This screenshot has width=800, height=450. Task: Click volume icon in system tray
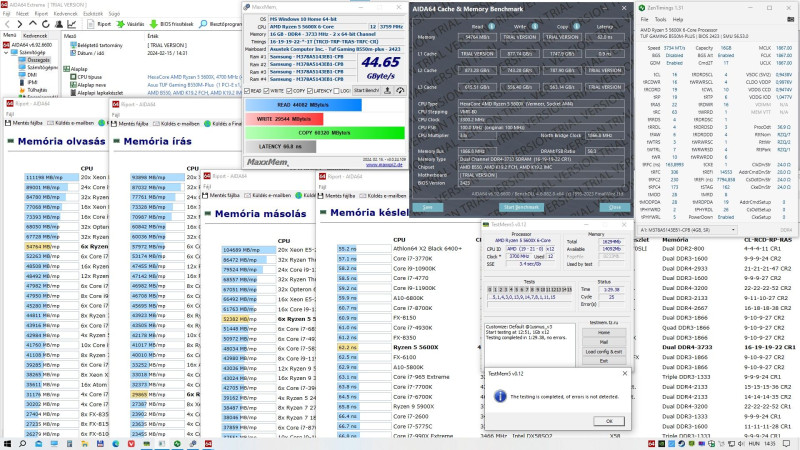(x=740, y=444)
